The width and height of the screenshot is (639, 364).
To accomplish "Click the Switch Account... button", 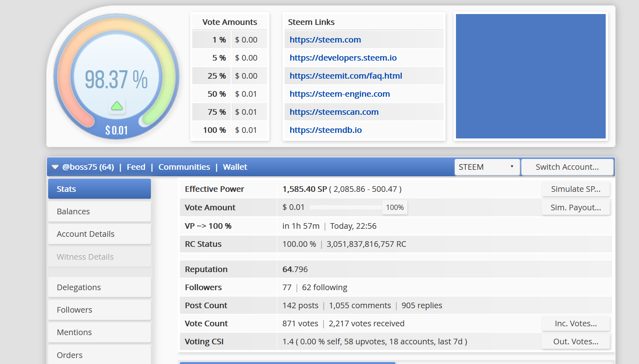I will [567, 167].
